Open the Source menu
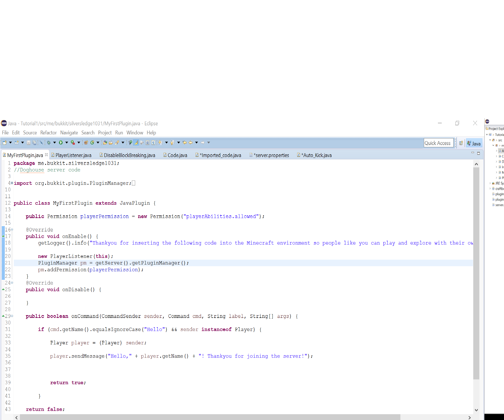 coord(30,133)
